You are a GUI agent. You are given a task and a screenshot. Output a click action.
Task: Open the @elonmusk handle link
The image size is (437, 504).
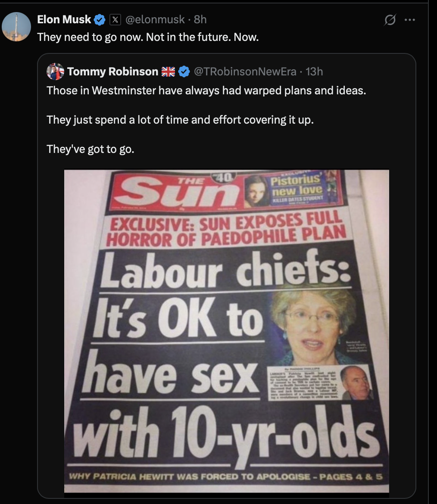click(155, 19)
